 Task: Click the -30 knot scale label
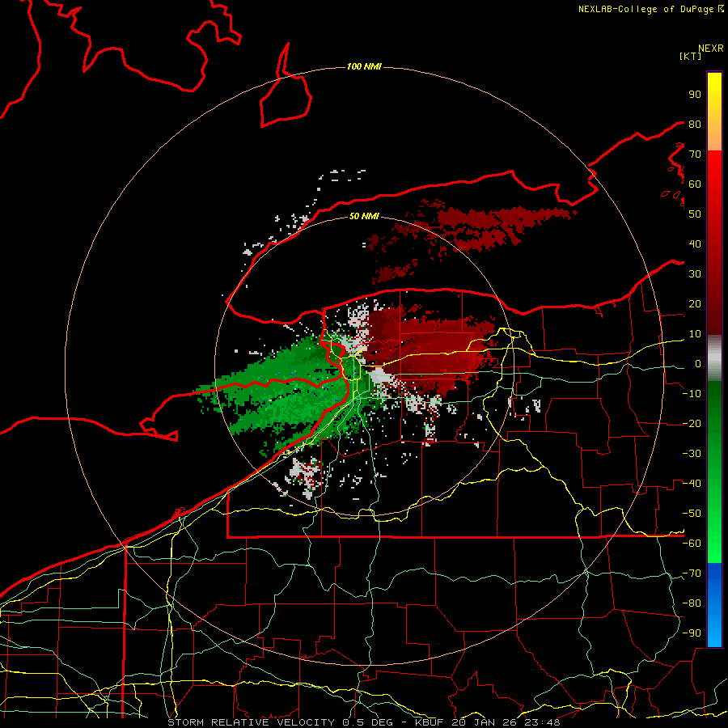692,454
